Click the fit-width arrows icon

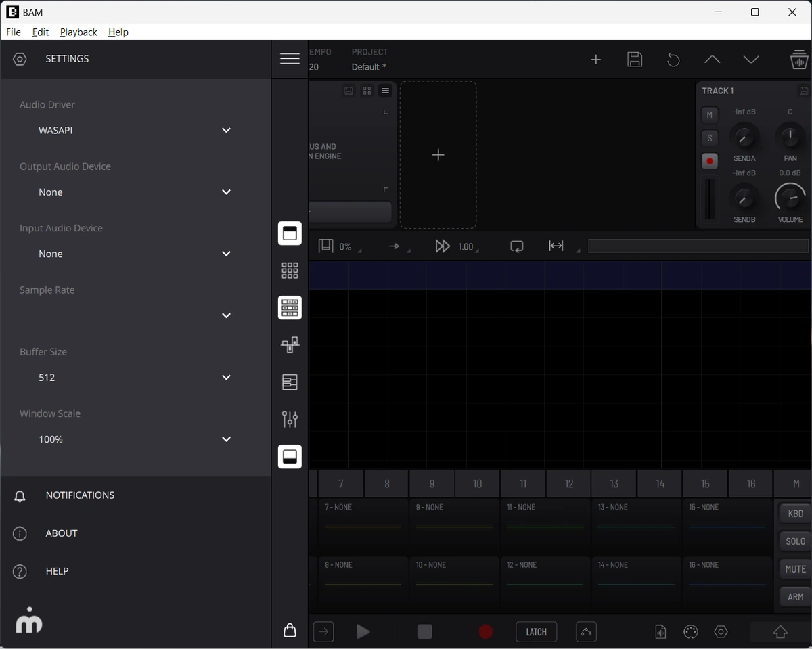point(556,246)
